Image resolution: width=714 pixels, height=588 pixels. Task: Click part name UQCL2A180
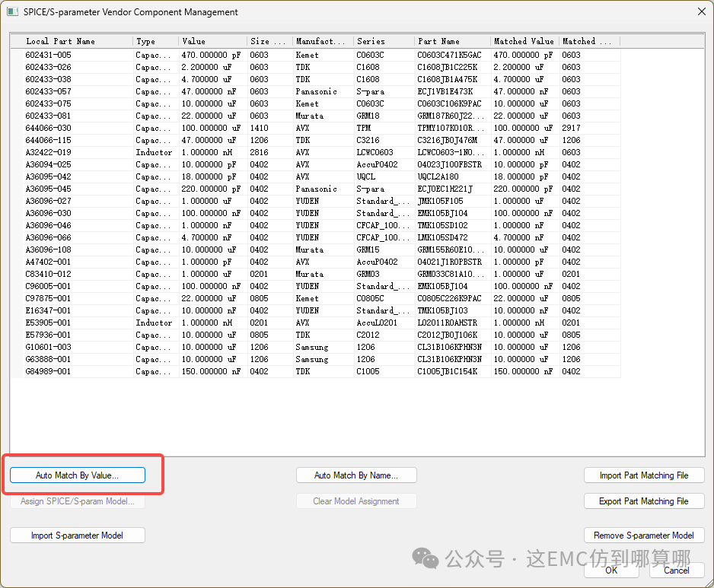[438, 176]
